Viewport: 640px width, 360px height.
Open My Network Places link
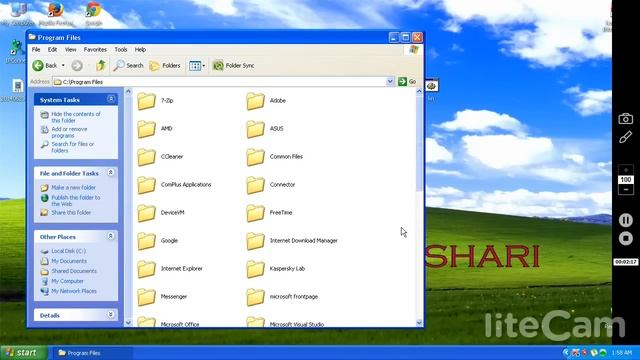[x=74, y=291]
